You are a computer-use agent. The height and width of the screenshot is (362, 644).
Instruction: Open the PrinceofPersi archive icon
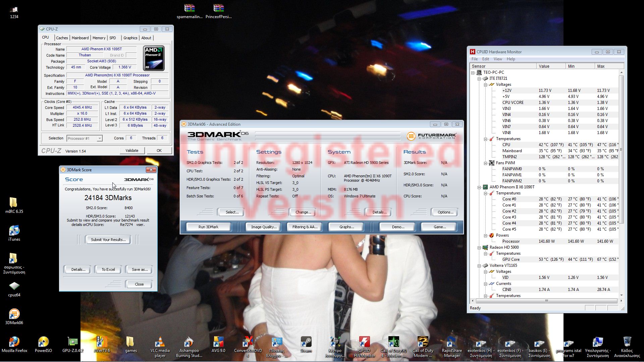tap(219, 11)
